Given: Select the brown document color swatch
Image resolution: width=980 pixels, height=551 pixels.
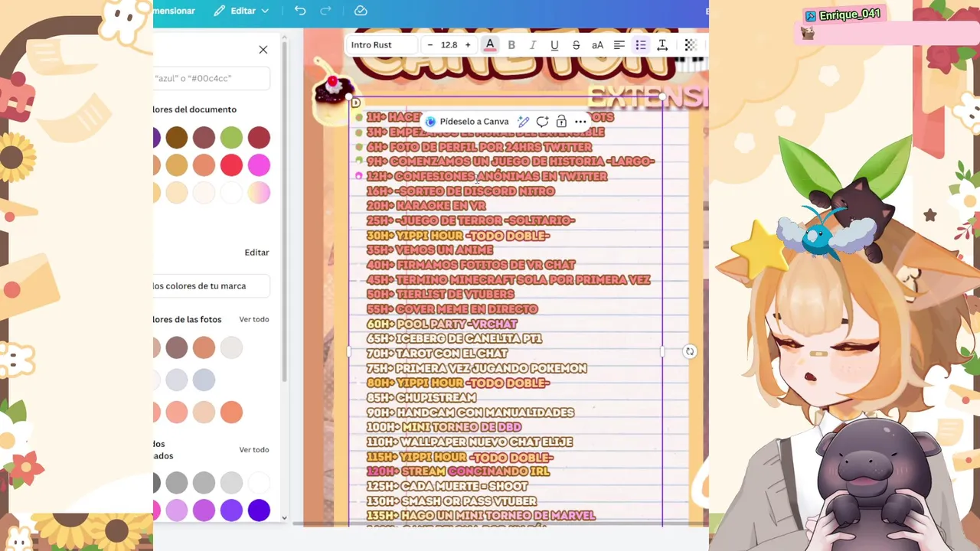Looking at the screenshot, I should click(x=176, y=138).
